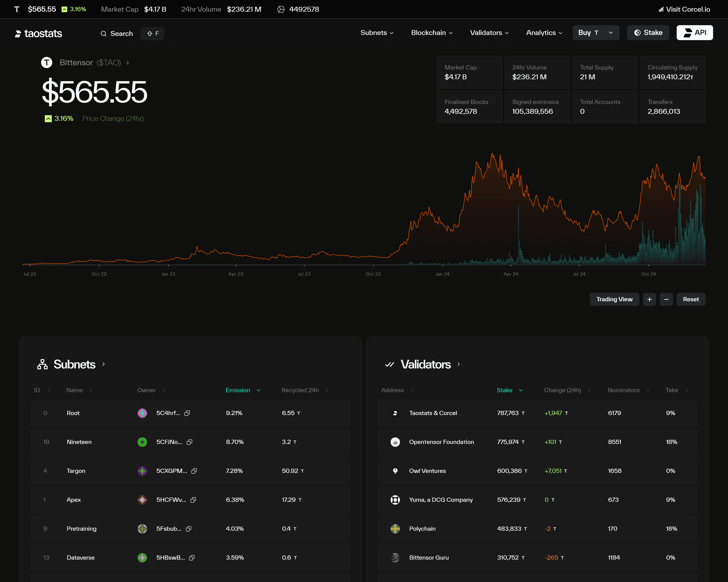The image size is (728, 582).
Task: Click the Polychain validator avatar
Action: click(x=395, y=529)
